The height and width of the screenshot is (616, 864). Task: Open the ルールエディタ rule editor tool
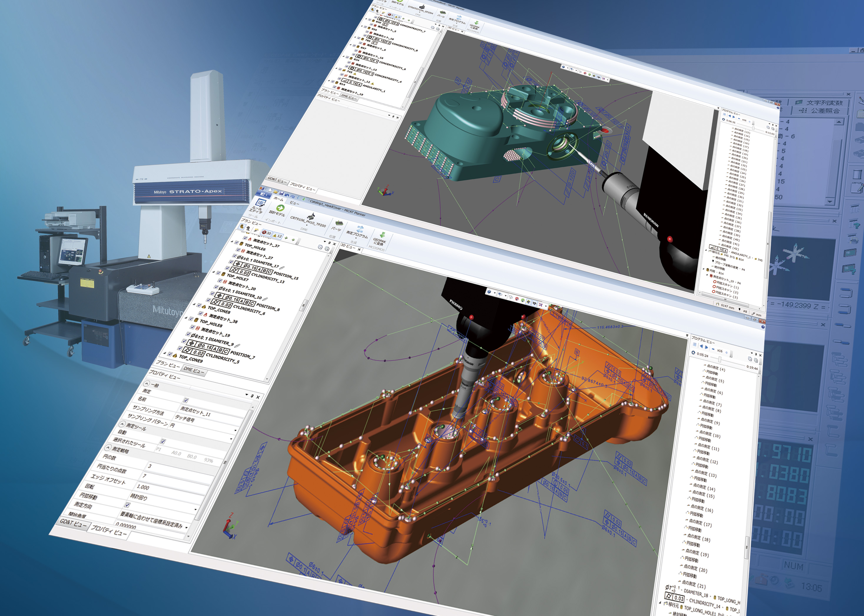point(261,204)
